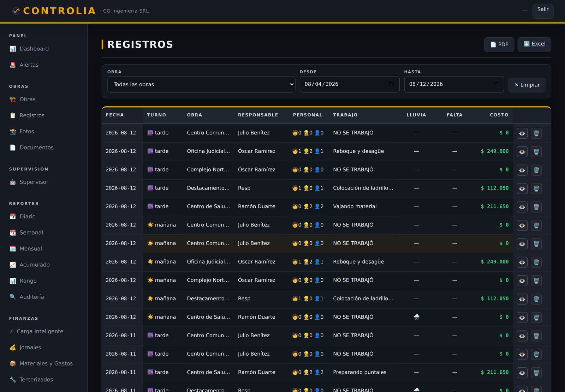Screen dimensions: 565x392
Task: View details of Preparando puntales record
Action: pyautogui.click(x=522, y=373)
